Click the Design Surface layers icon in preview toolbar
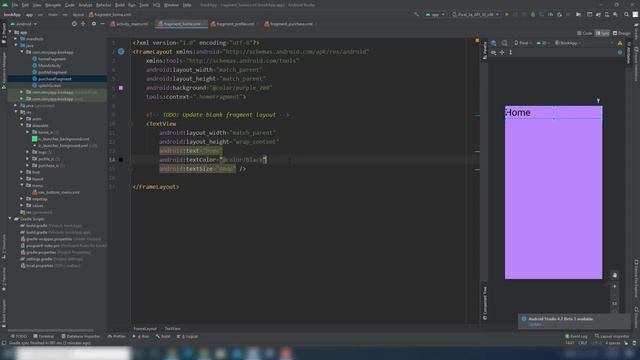 (493, 43)
